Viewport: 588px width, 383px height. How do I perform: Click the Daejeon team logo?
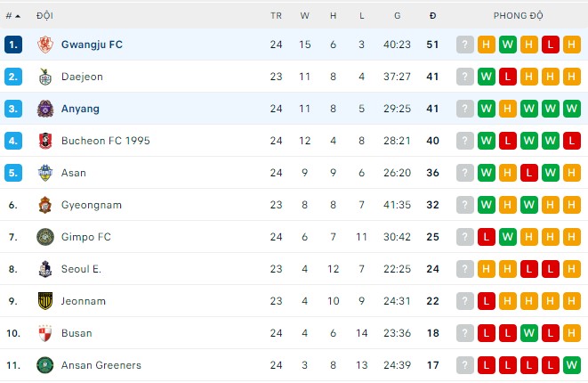[45, 77]
